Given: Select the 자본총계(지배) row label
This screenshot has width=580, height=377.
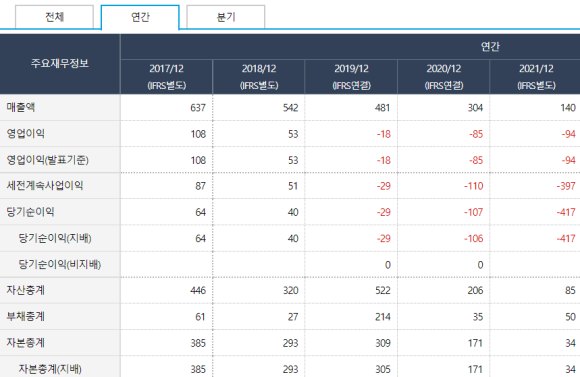Looking at the screenshot, I should (x=50, y=369).
